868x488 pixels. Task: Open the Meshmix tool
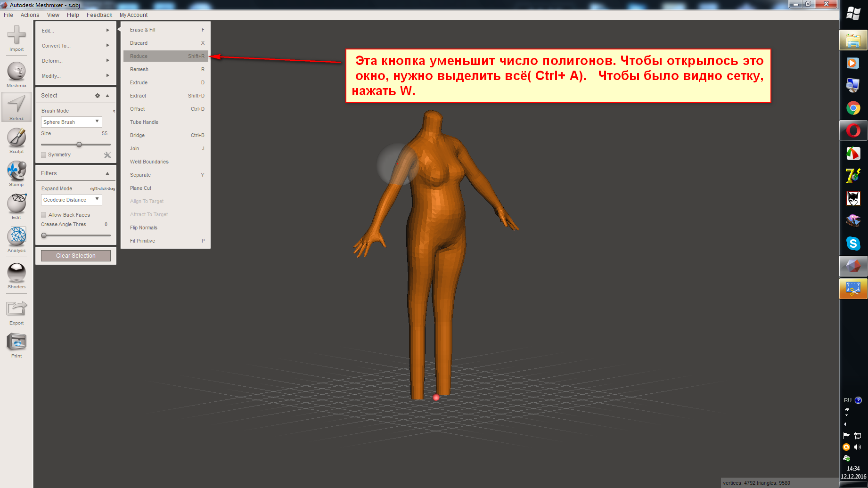pos(16,74)
